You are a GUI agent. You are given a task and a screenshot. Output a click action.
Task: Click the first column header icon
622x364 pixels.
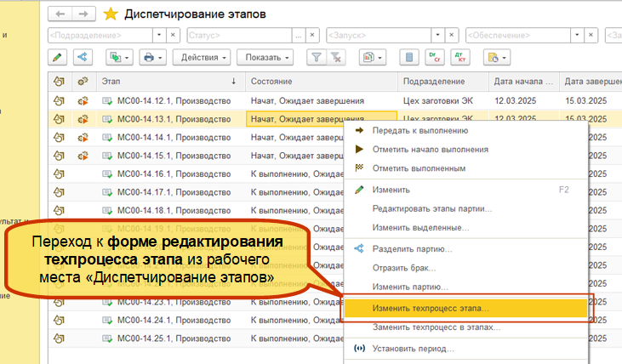tap(59, 82)
